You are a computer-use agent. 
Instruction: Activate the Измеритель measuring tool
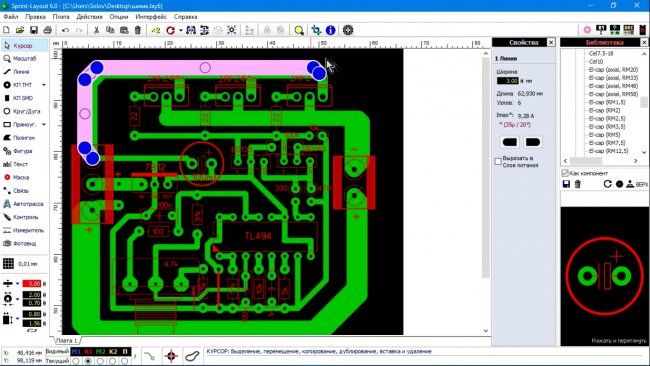(23, 230)
